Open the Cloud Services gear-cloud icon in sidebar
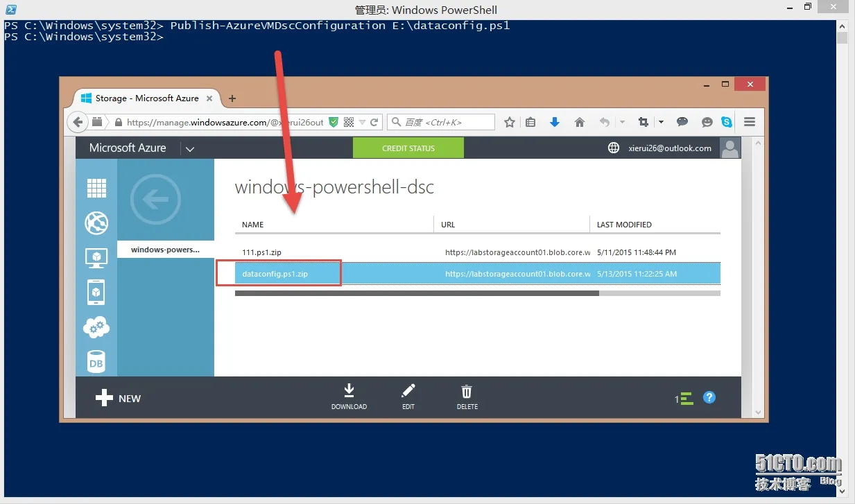 tap(96, 327)
